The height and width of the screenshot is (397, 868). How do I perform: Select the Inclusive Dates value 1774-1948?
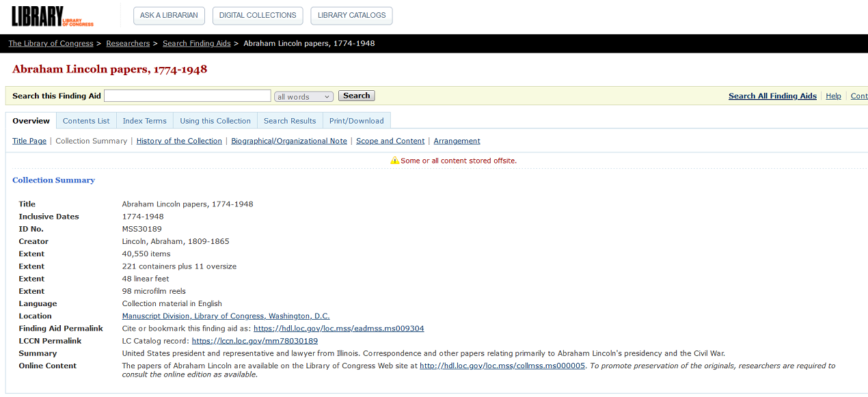tap(143, 217)
